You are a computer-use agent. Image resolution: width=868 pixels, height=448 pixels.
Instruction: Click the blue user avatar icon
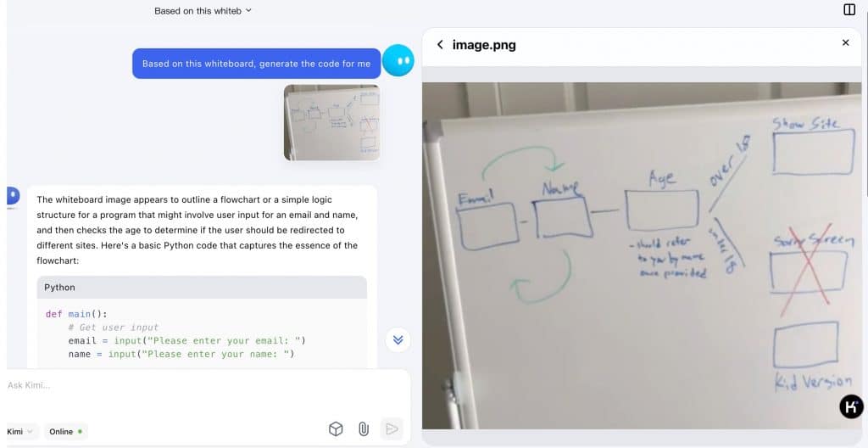coord(398,61)
